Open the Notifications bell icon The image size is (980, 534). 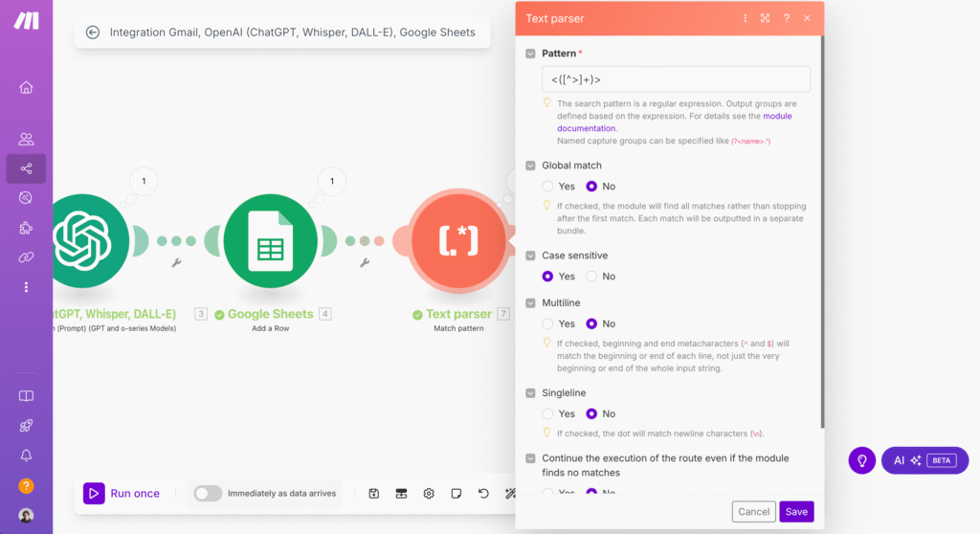click(26, 456)
